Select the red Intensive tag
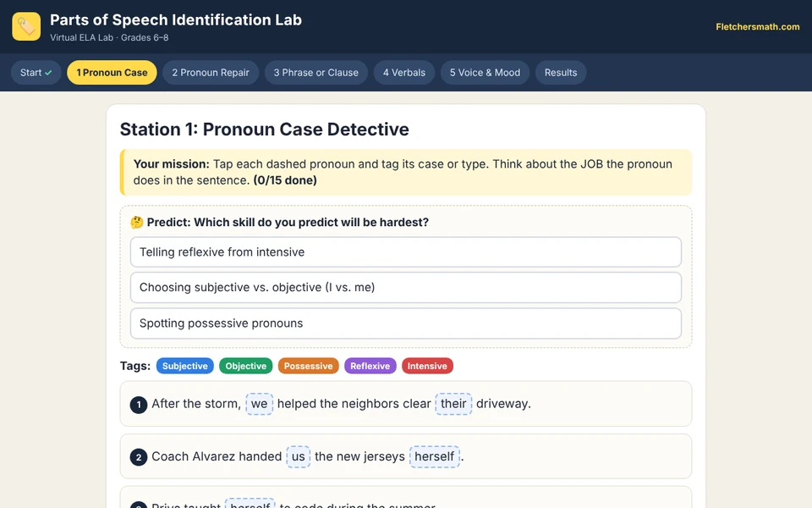 (x=427, y=366)
